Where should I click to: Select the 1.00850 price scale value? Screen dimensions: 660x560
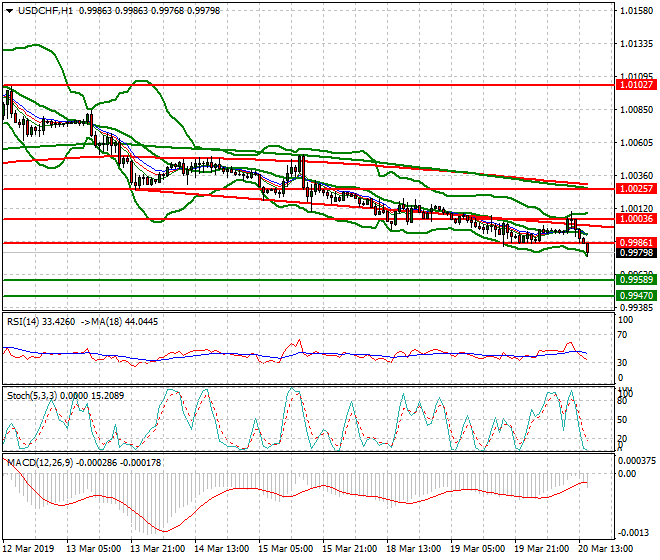636,110
